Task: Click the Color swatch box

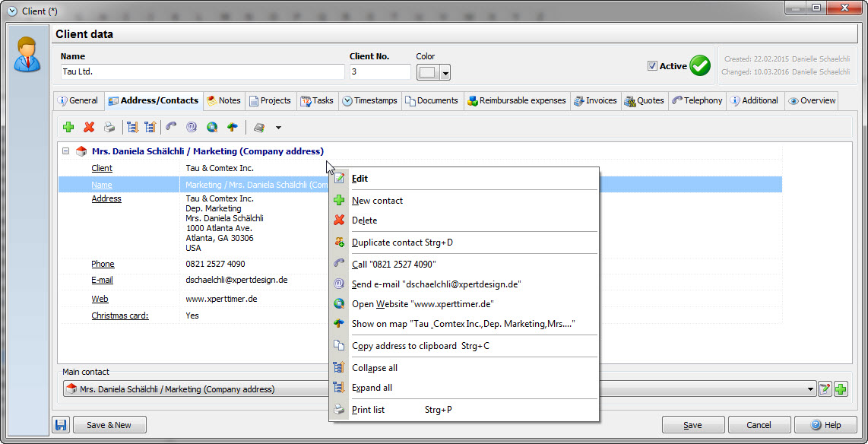Action: point(428,72)
